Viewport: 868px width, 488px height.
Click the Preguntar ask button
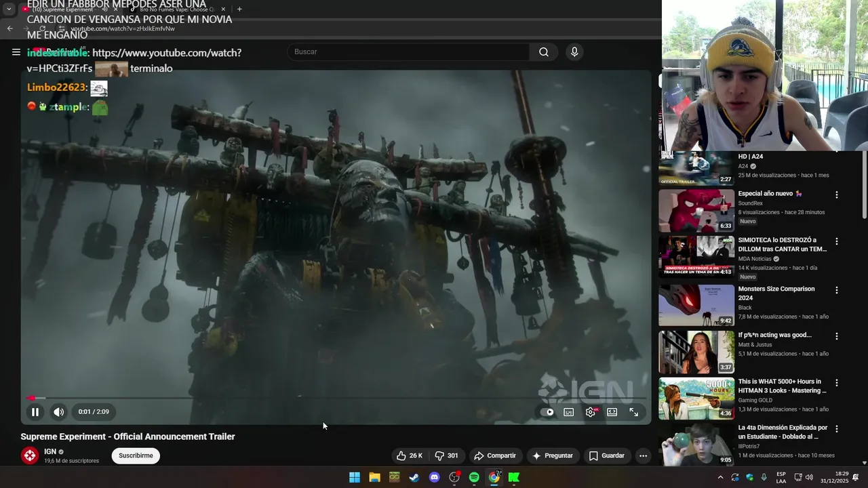click(553, 455)
